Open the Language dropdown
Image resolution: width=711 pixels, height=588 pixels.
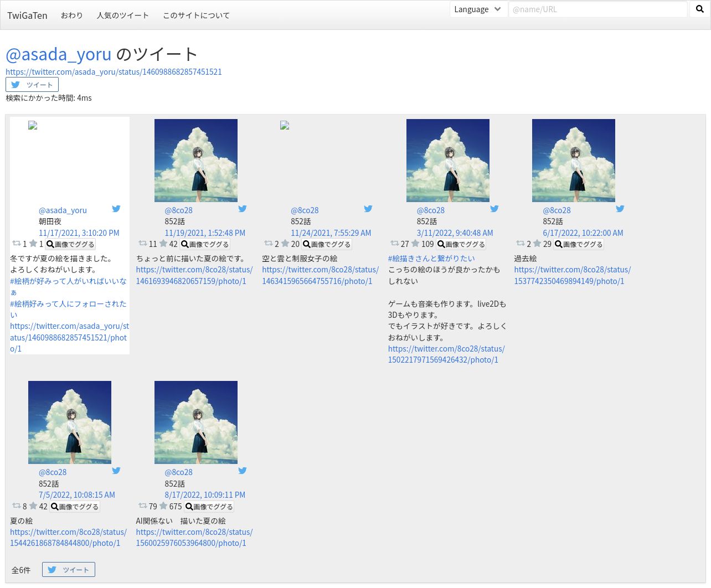click(x=478, y=9)
